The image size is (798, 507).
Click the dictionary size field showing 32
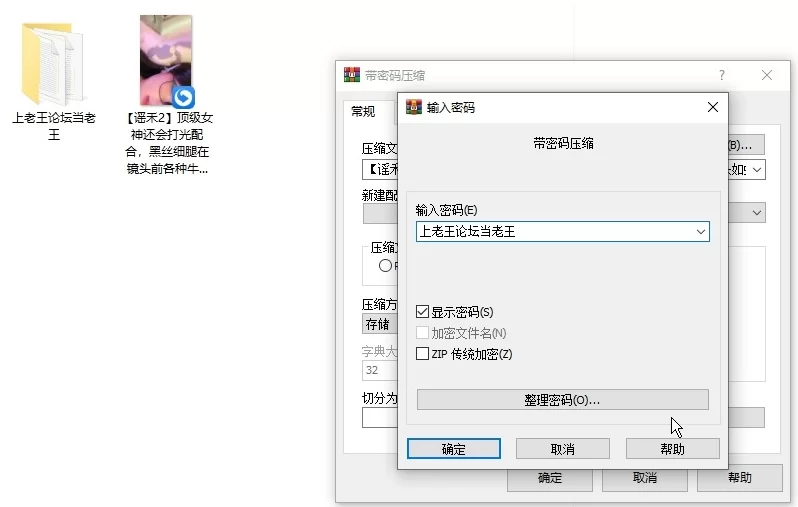click(x=380, y=370)
